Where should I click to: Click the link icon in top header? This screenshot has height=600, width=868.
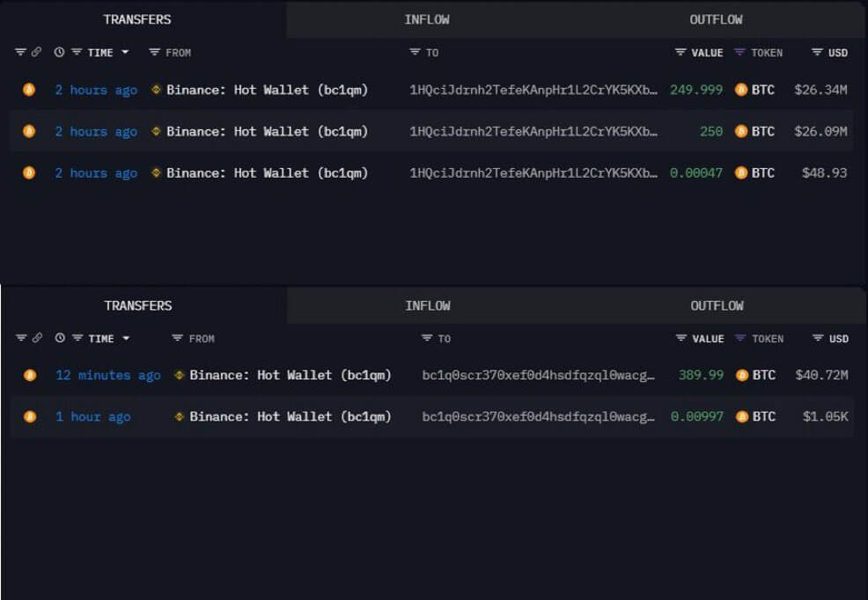point(36,52)
